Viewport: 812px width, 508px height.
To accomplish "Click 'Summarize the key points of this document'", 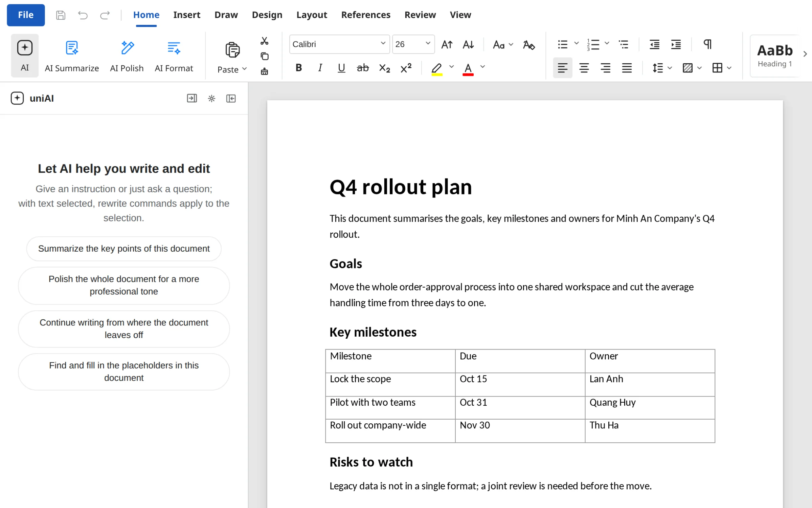I will (124, 249).
